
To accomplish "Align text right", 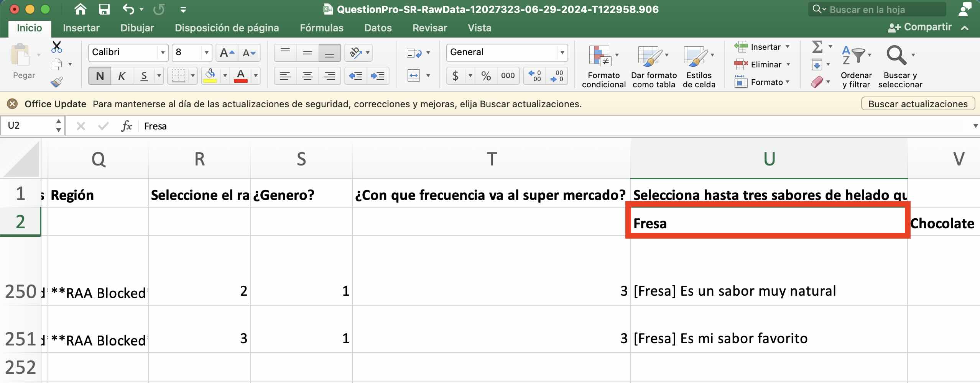I will pyautogui.click(x=329, y=76).
